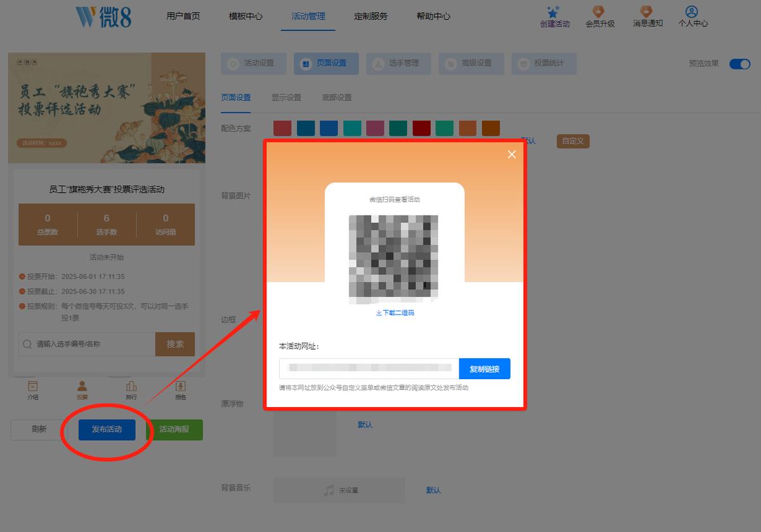Click the 背景音乐 label
Screen dimensions: 761x532
click(236, 488)
